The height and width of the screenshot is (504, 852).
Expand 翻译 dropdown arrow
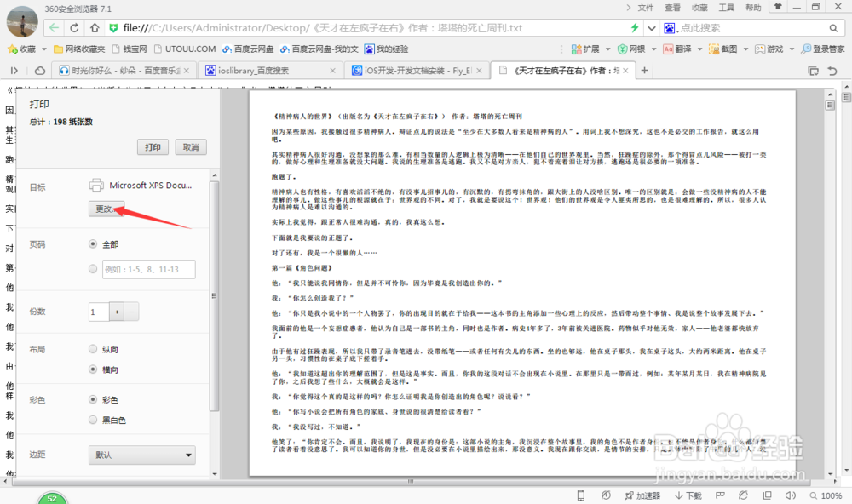click(x=699, y=49)
